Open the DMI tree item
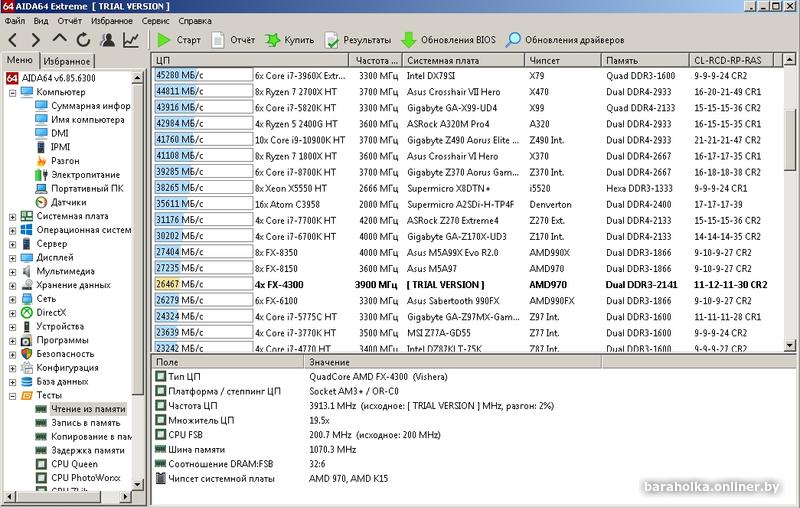Viewport: 800px width, 508px height. tap(52, 133)
